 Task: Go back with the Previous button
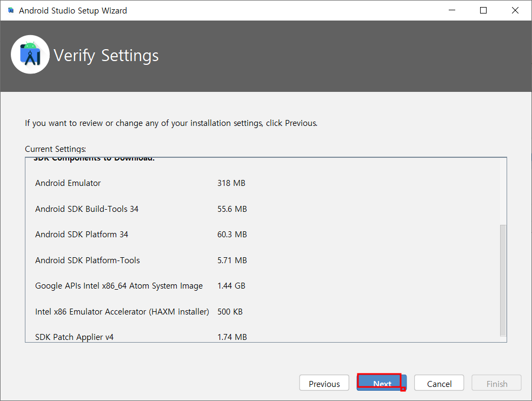(x=324, y=383)
